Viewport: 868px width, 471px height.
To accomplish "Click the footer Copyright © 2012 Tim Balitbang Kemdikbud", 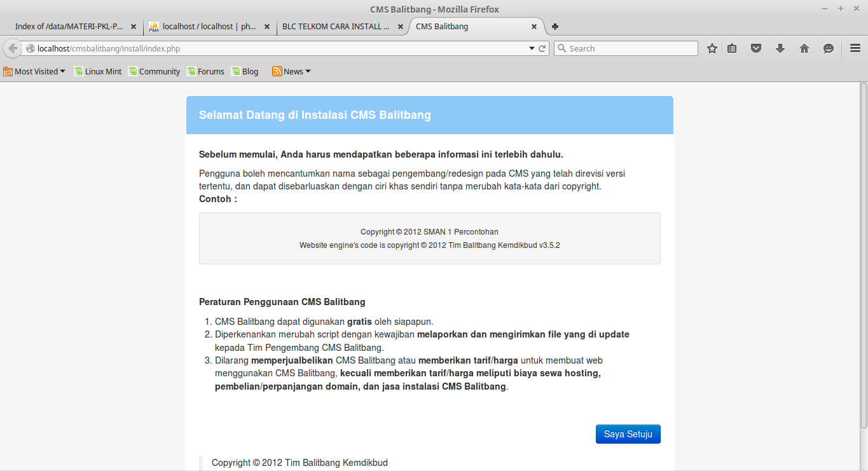I will [300, 463].
